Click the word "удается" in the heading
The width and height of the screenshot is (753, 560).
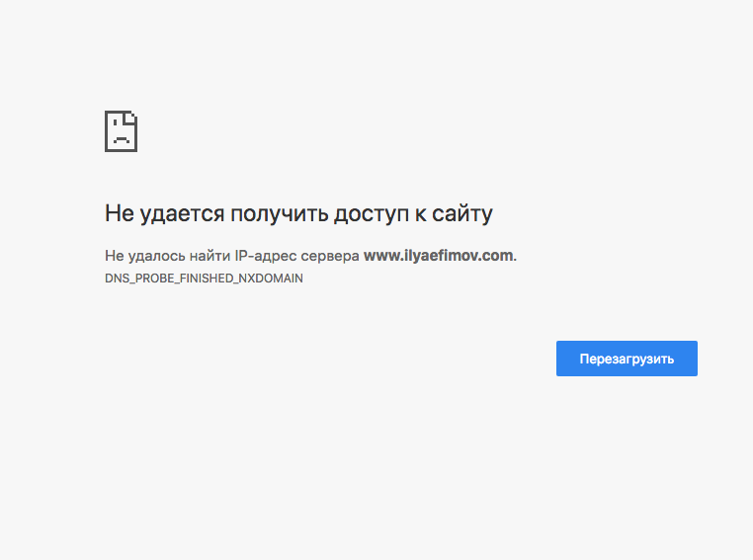[177, 213]
